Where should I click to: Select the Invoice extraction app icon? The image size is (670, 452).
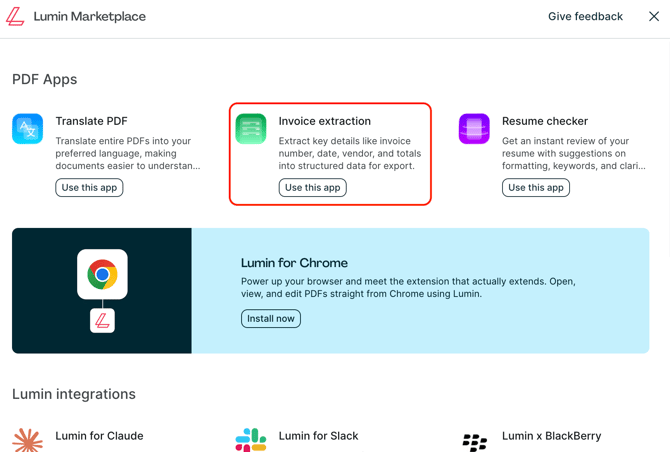pos(251,129)
